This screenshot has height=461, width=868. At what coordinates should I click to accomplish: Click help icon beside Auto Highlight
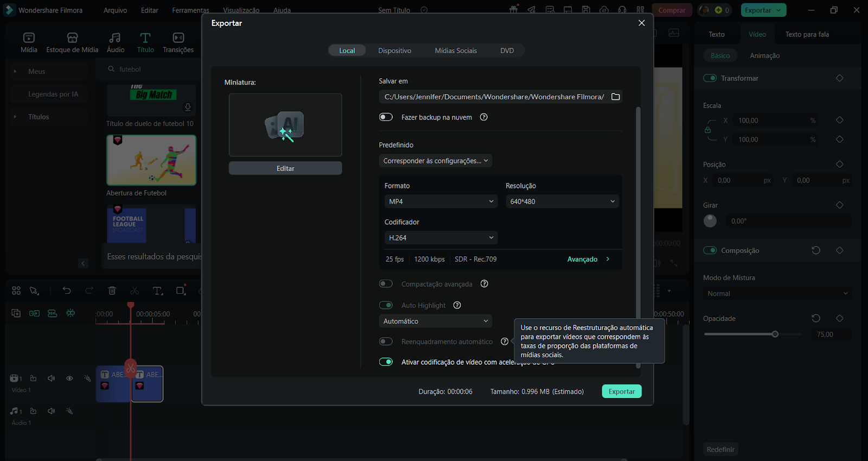457,305
